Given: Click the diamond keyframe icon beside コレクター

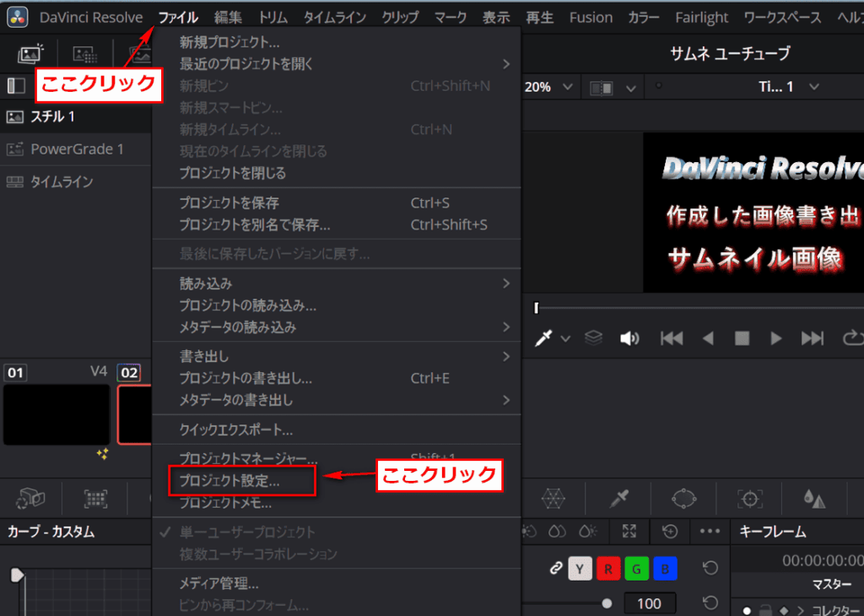Looking at the screenshot, I should (784, 610).
